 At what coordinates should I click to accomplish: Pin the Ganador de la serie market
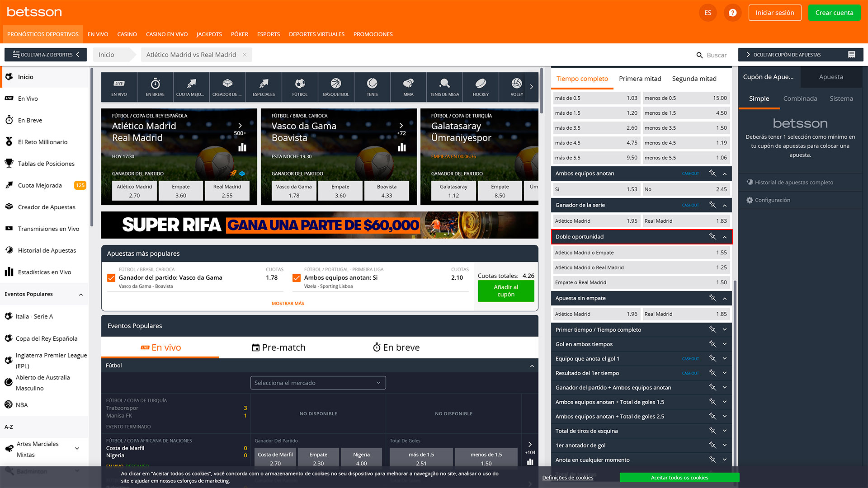tap(712, 205)
